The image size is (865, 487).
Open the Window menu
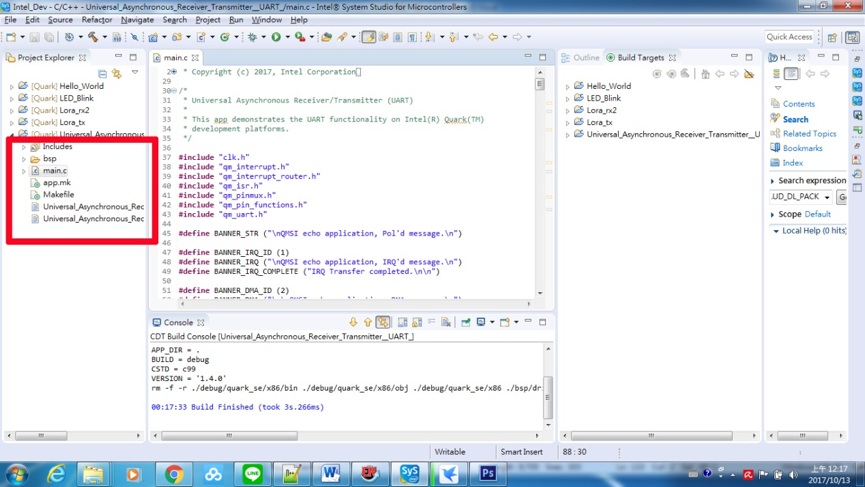point(266,20)
